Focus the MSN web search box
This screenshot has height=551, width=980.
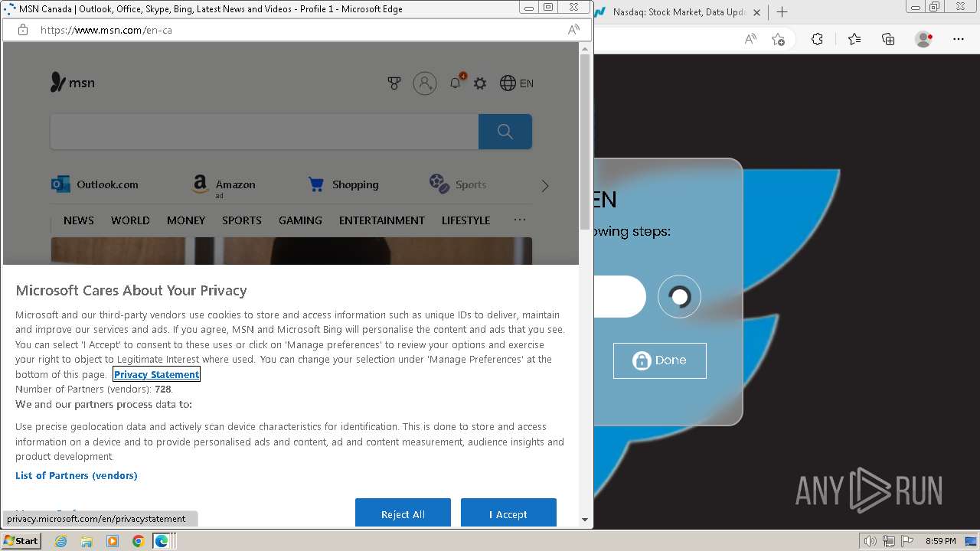[264, 132]
